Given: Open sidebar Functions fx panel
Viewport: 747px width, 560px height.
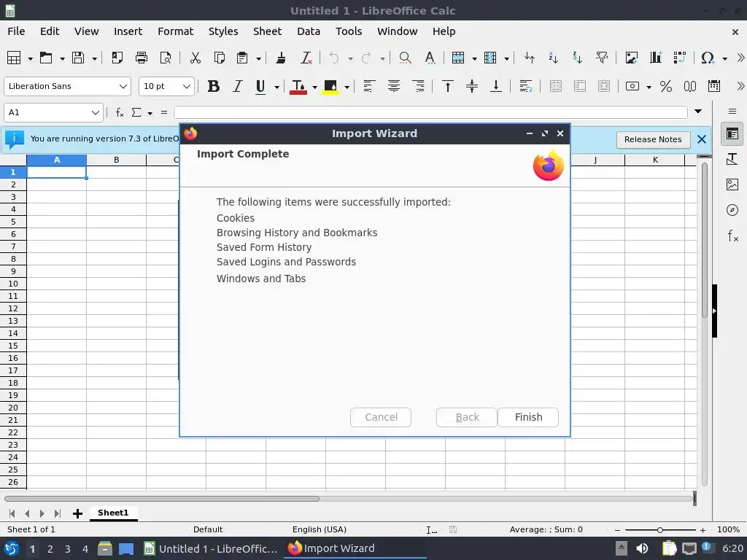Looking at the screenshot, I should click(x=732, y=236).
